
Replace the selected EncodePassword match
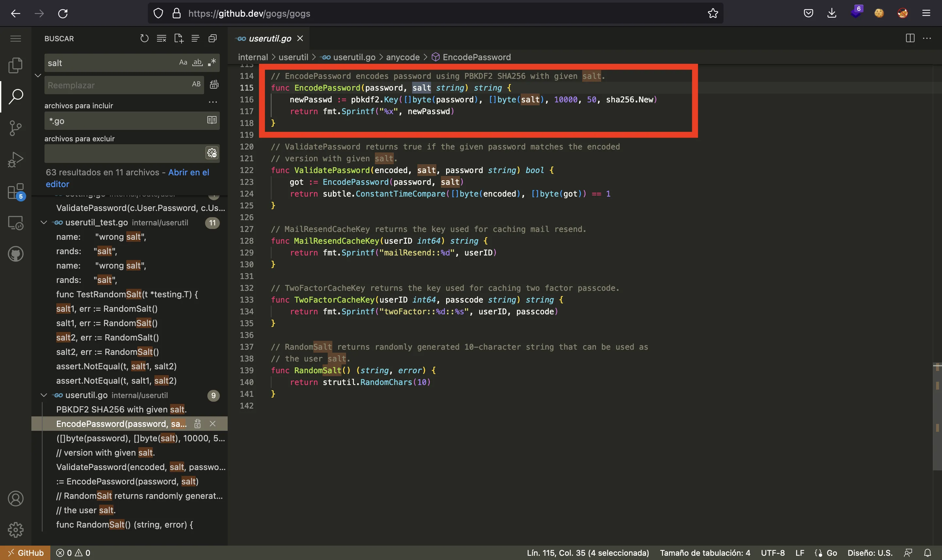[197, 424]
